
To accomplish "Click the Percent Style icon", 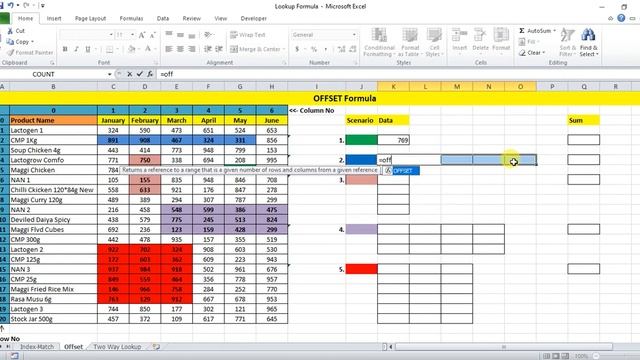I will [313, 49].
